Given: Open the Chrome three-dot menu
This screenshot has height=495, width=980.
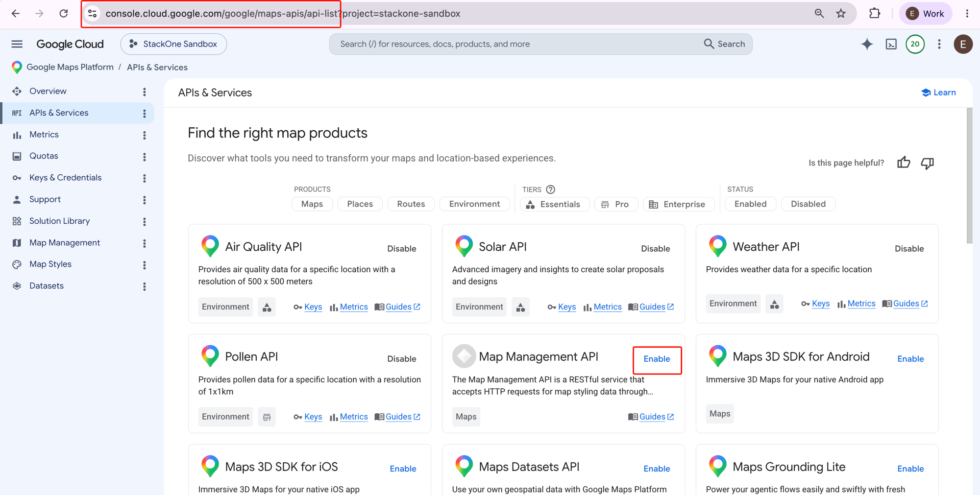Looking at the screenshot, I should pyautogui.click(x=967, y=14).
